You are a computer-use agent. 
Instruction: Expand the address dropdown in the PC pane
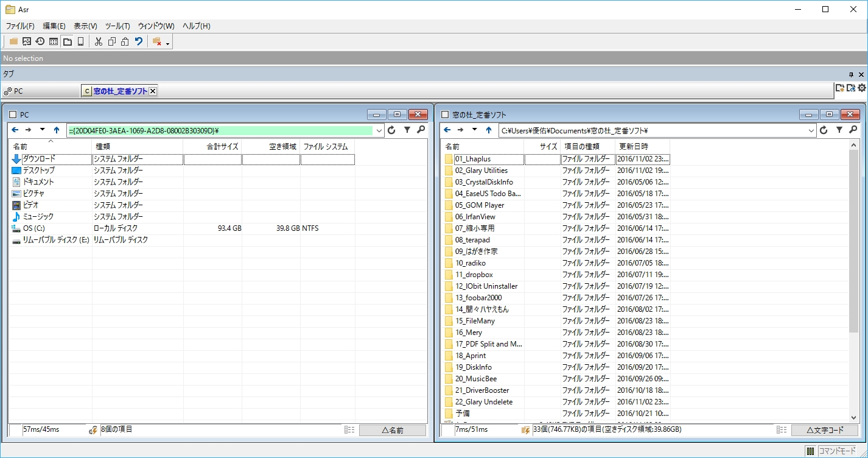[x=379, y=130]
